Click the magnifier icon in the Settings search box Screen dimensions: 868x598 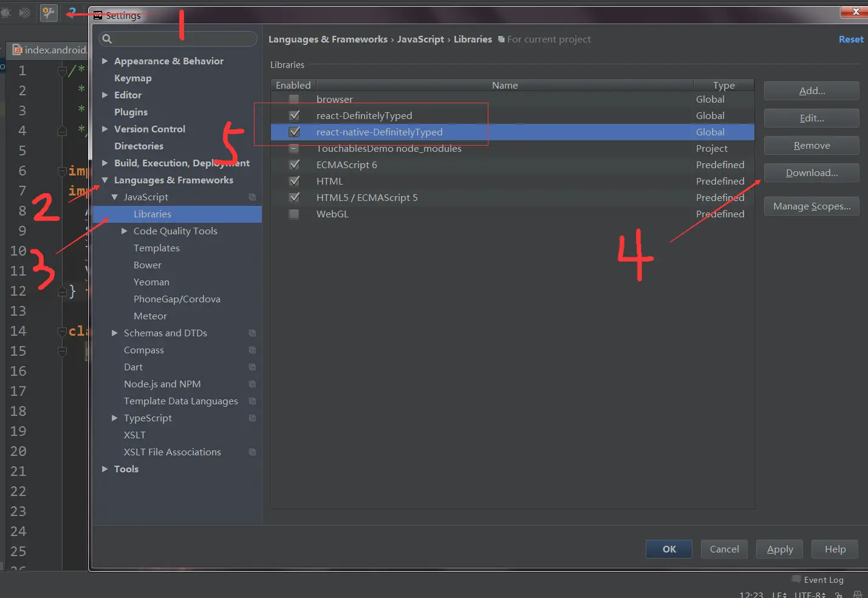(107, 39)
